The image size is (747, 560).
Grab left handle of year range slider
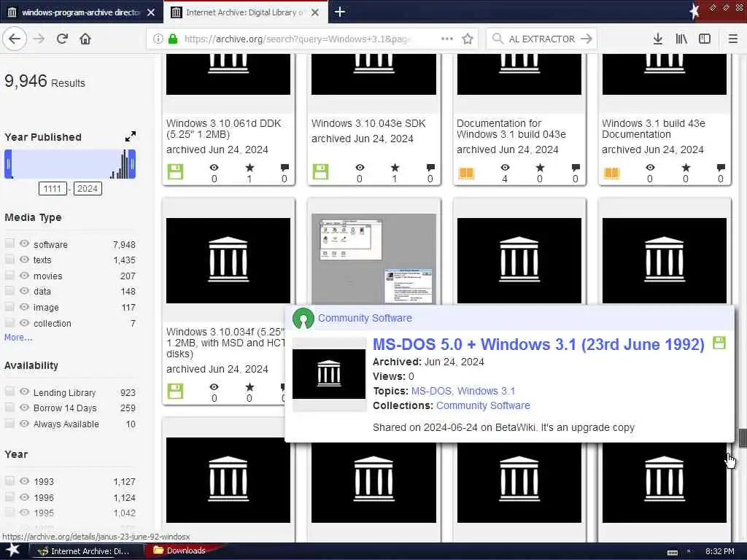coord(8,164)
